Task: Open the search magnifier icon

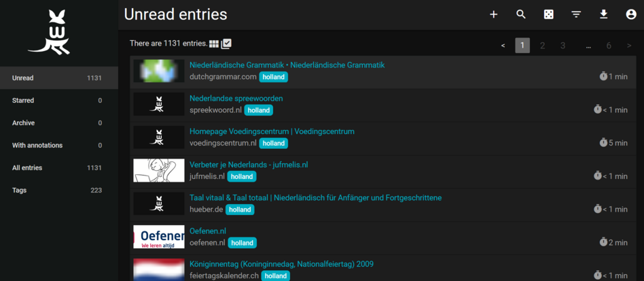Action: tap(521, 14)
